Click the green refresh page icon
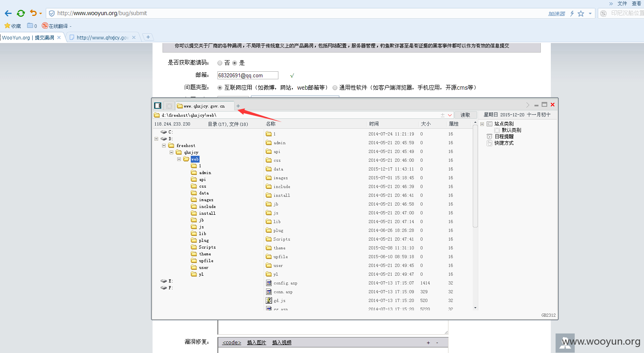The width and height of the screenshot is (644, 353). 21,13
